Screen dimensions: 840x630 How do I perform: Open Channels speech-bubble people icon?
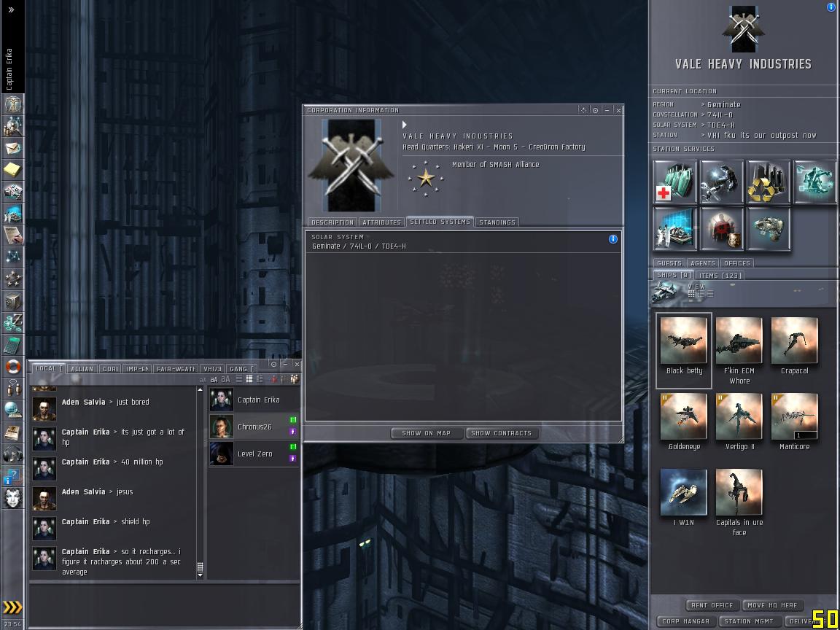tap(12, 389)
